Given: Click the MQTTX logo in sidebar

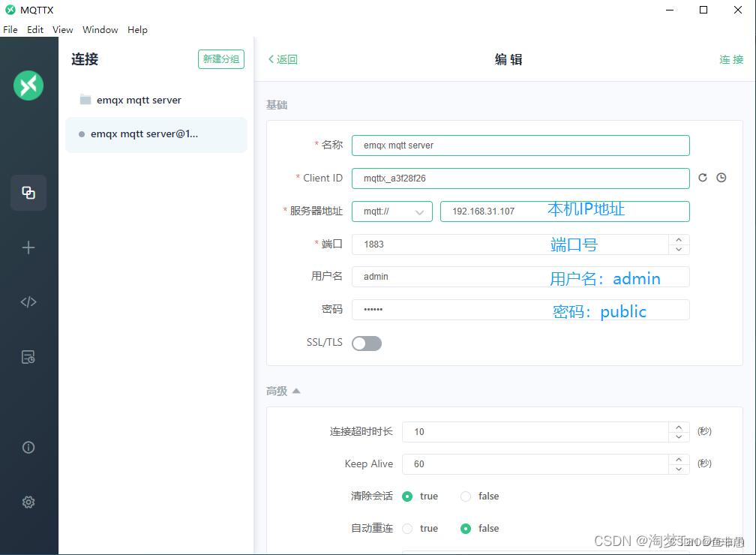Looking at the screenshot, I should point(28,85).
